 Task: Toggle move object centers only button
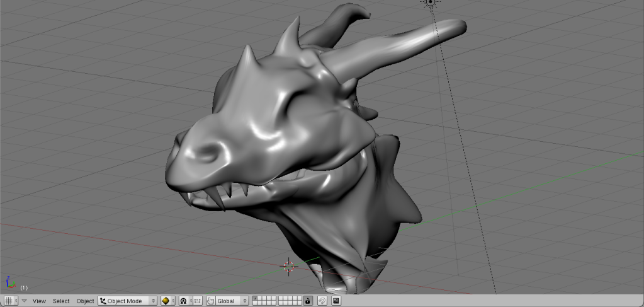pyautogui.click(x=197, y=301)
